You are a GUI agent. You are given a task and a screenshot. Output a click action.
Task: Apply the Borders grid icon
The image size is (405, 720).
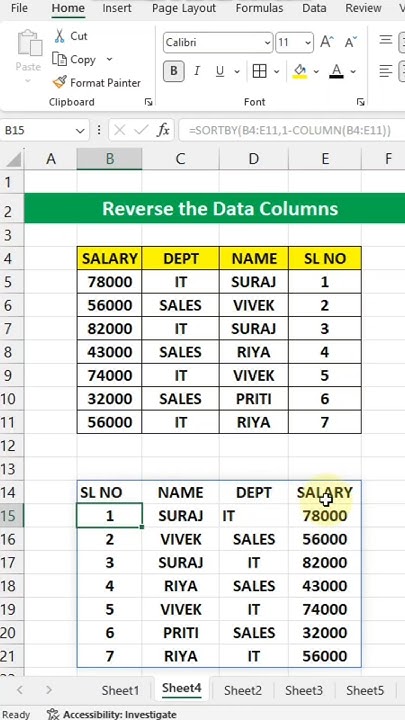click(x=259, y=71)
